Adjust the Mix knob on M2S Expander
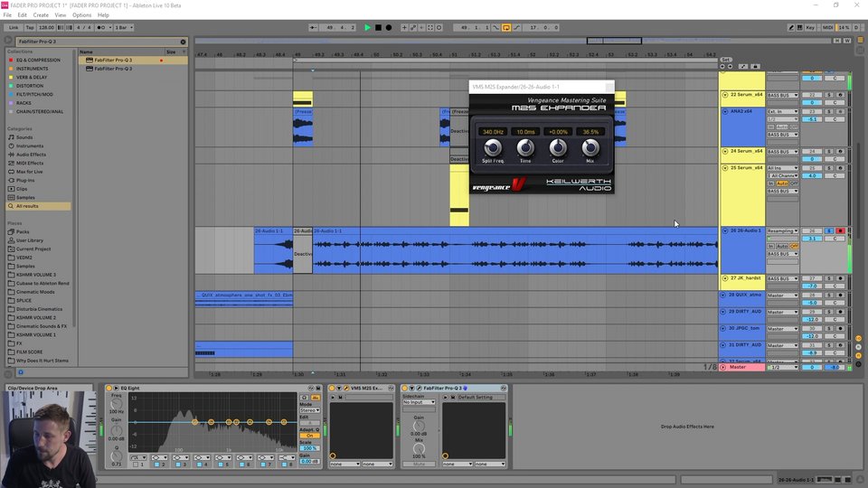Viewport: 868px width, 488px height. (x=590, y=147)
